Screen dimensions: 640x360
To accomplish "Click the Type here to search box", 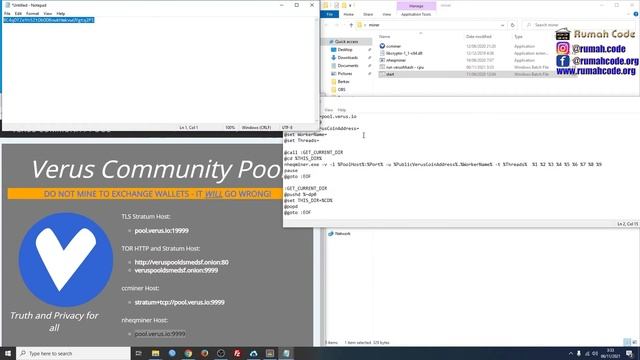I will (x=73, y=353).
